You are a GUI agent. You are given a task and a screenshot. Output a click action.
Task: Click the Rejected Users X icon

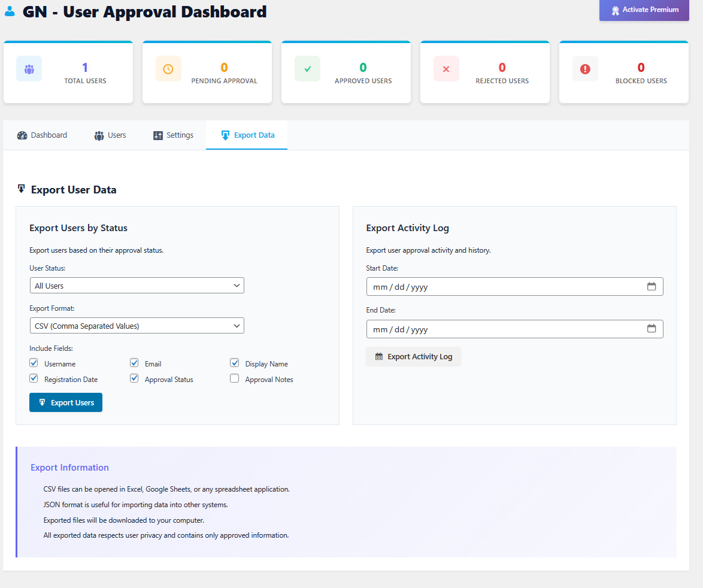pyautogui.click(x=446, y=68)
